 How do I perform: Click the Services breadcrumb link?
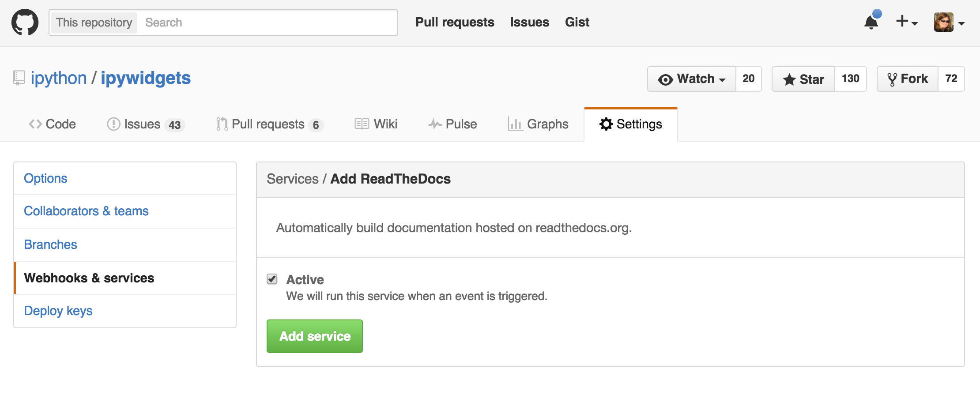(x=292, y=179)
